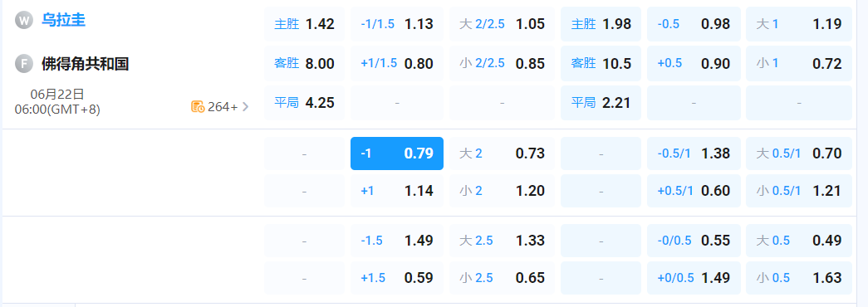This screenshot has width=868, height=307.
Task: Select handicap +0.5/1 at 0.60
Action: coord(694,191)
